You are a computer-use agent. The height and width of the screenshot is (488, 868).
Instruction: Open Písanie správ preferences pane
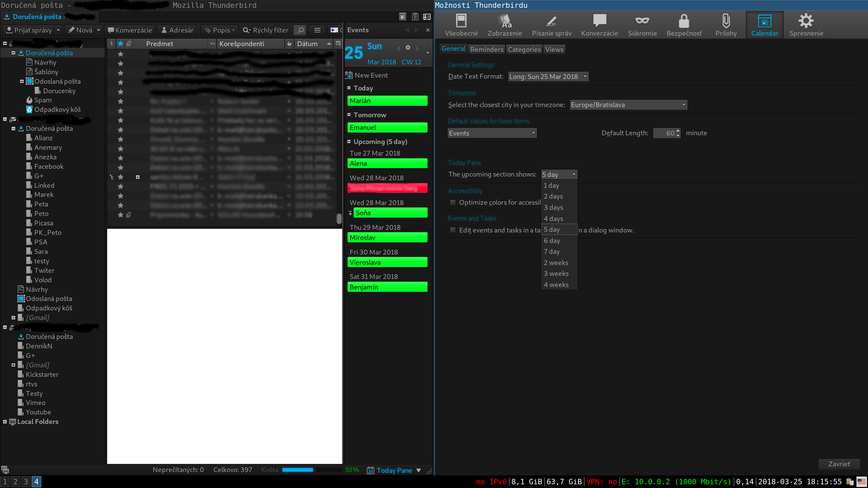552,25
